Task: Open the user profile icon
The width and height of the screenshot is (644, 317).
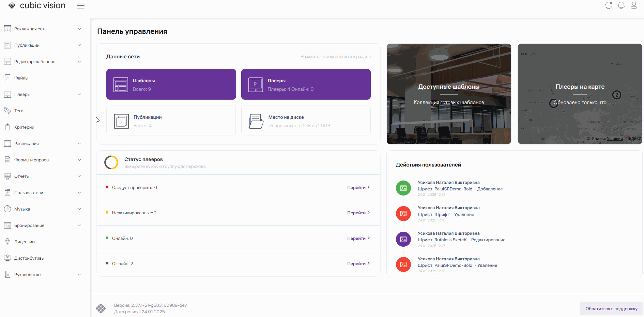Action: tap(634, 5)
